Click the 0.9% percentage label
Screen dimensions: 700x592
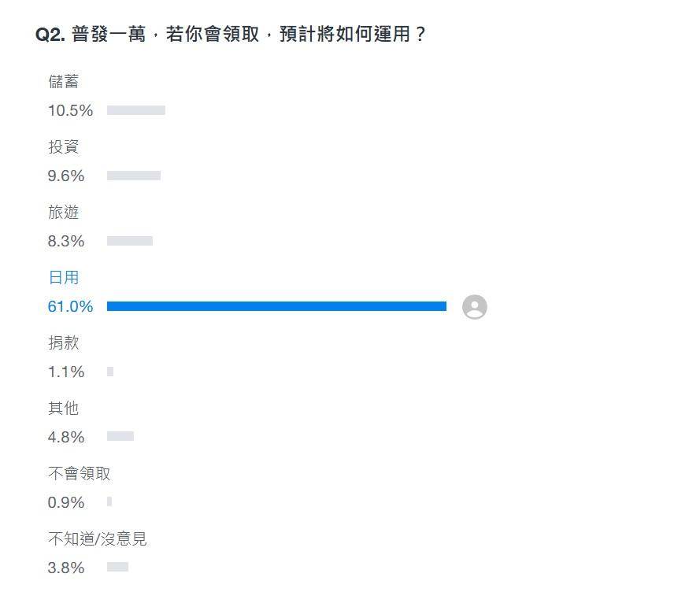66,502
